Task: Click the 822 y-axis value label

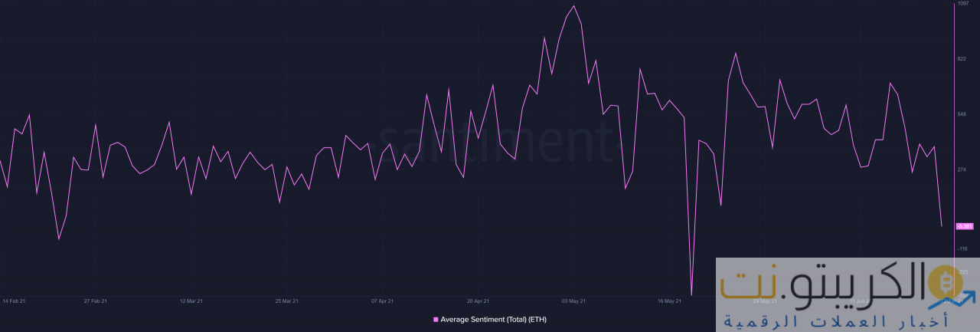Action: click(x=962, y=58)
